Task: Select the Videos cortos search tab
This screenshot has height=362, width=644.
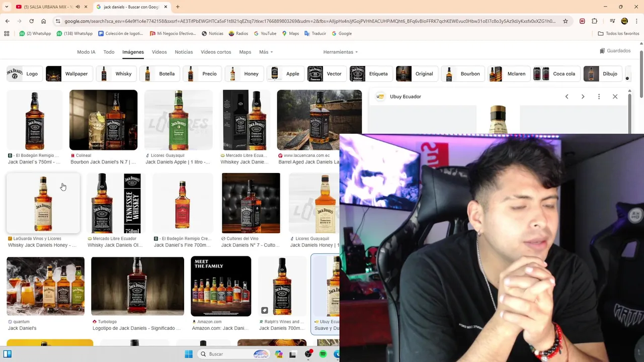Action: 216,52
